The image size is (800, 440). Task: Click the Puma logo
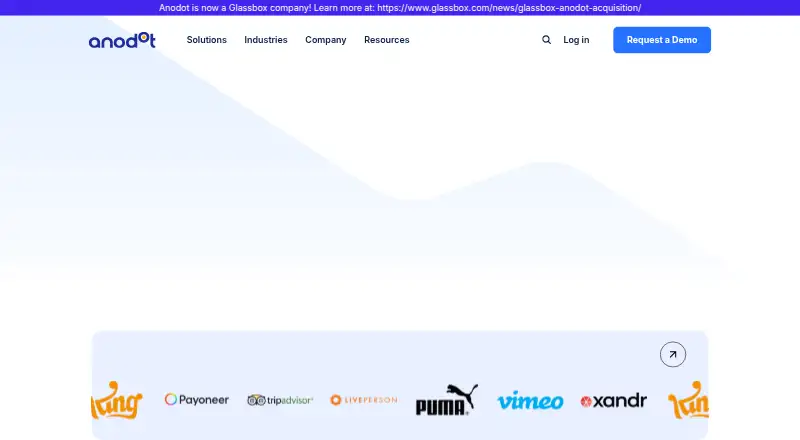(x=447, y=399)
